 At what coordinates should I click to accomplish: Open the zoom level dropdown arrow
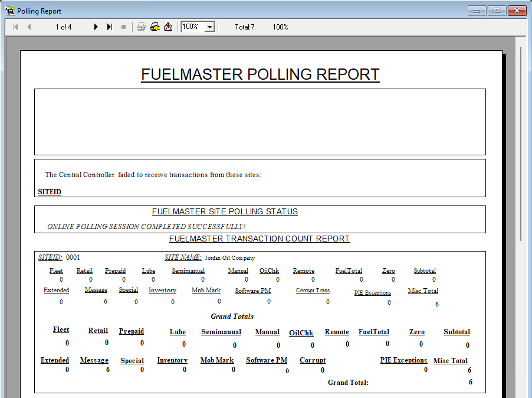coord(210,27)
